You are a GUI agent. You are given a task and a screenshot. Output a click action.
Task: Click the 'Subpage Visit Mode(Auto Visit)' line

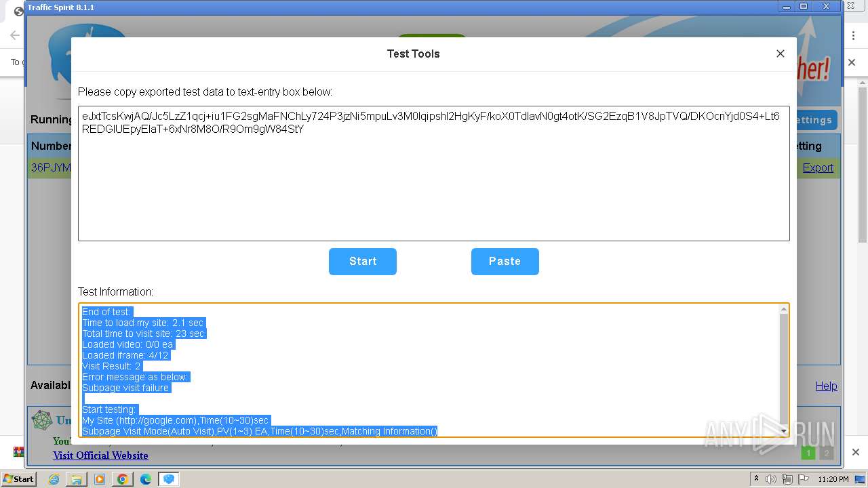[260, 431]
